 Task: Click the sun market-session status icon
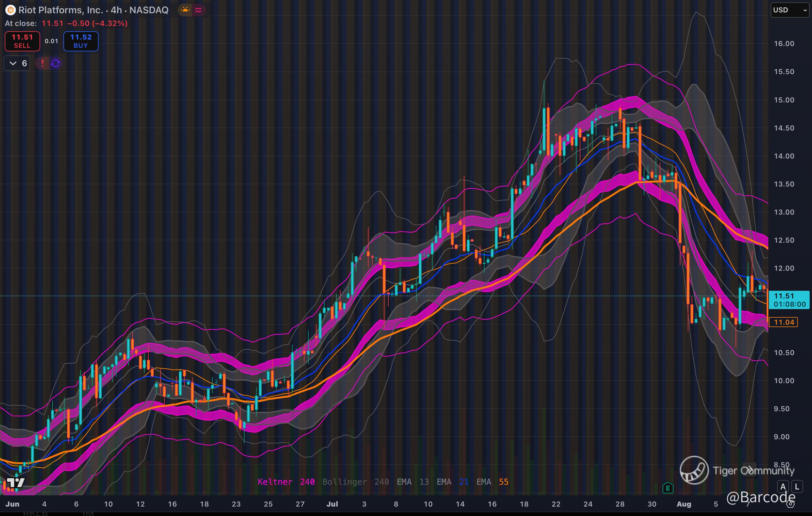point(185,10)
